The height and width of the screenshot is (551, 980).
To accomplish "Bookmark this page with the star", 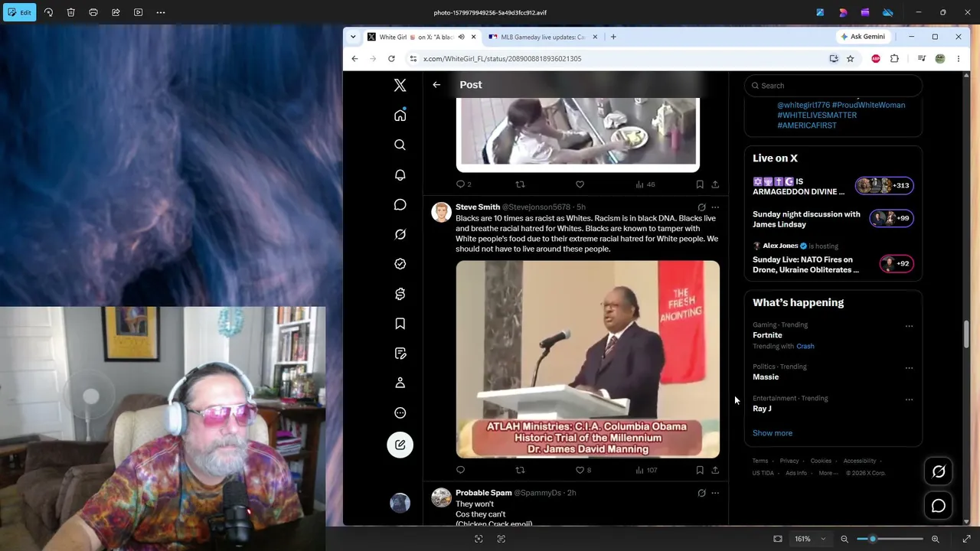I will point(850,59).
